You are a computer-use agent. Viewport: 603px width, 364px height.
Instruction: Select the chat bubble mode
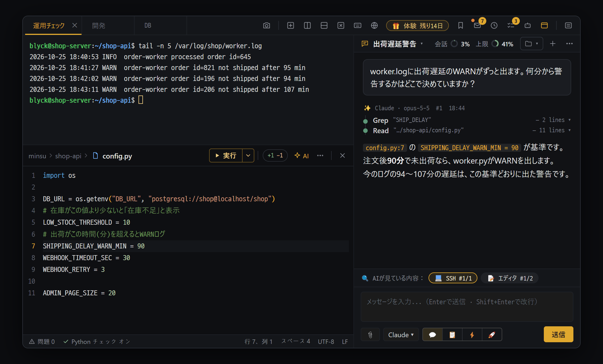pos(432,334)
